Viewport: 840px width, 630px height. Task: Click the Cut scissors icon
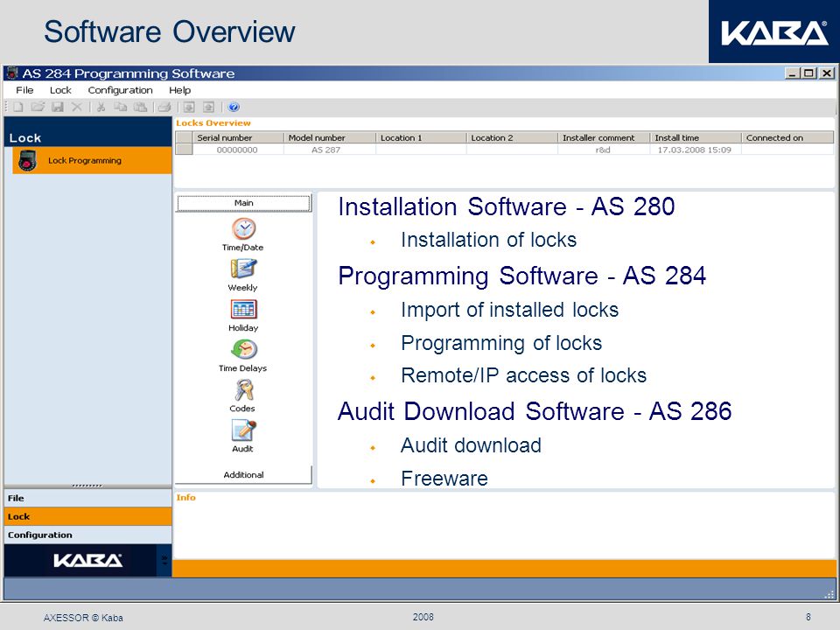point(101,107)
